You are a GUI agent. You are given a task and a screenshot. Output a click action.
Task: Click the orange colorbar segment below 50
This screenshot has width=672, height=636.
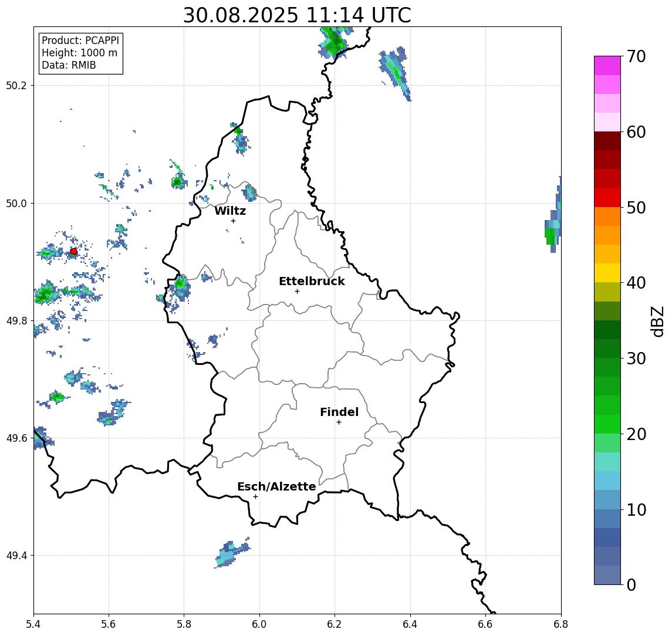pyautogui.click(x=607, y=216)
